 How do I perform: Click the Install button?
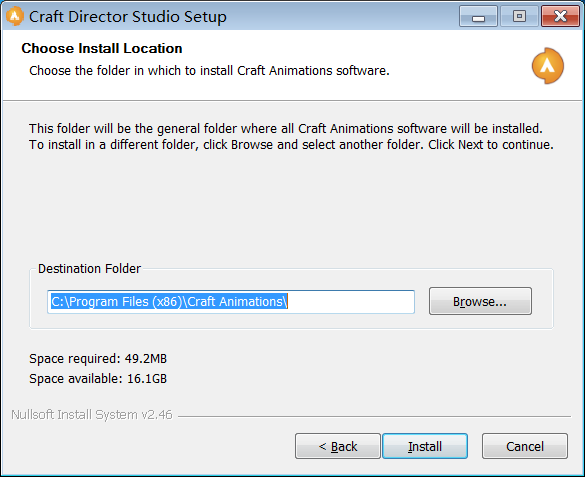[x=425, y=446]
